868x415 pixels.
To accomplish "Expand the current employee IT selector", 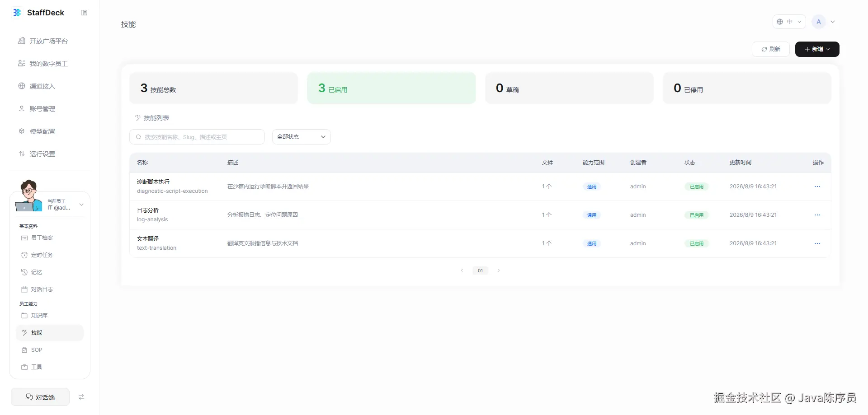I will (x=81, y=205).
